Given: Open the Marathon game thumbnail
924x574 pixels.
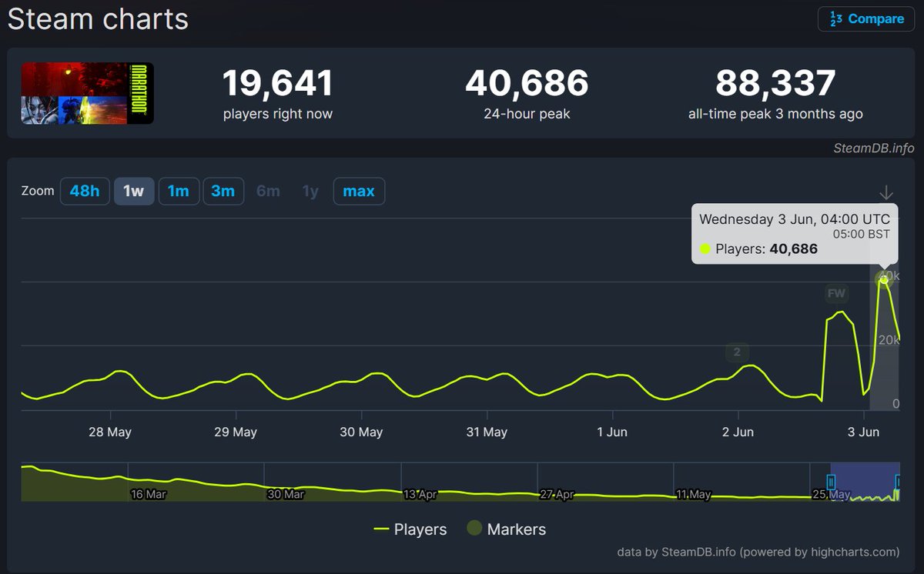Looking at the screenshot, I should 87,93.
